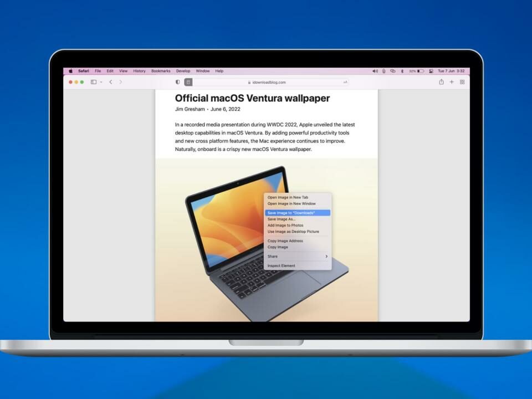Screen dimensions: 532x399
Task: Select Copy Image Address
Action: [298, 241]
